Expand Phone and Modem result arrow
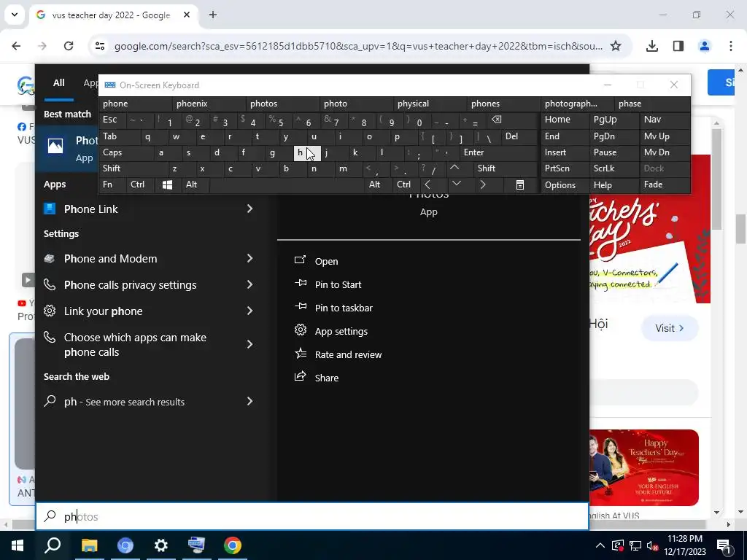747x560 pixels. pos(249,258)
